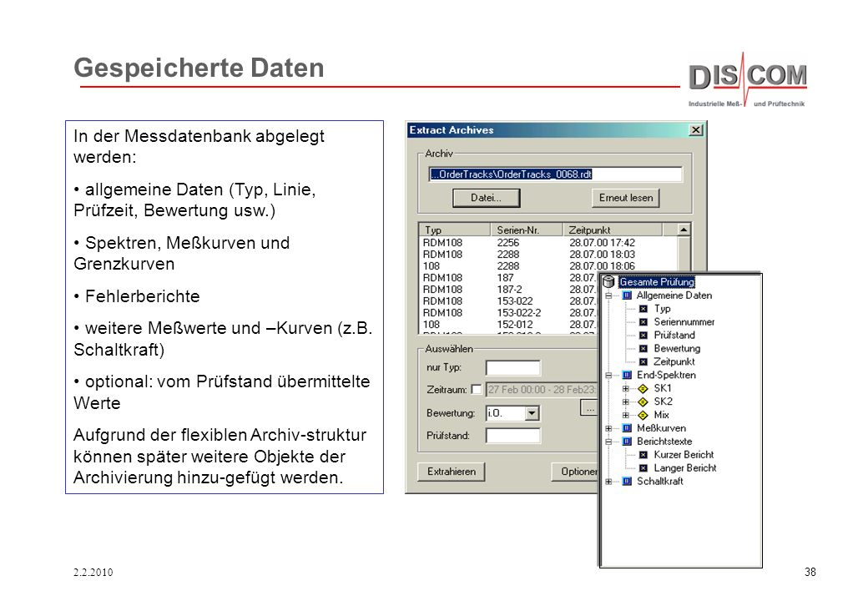This screenshot has height=601, width=868.
Task: Click the DISCOM logo on the slide
Action: (747, 79)
